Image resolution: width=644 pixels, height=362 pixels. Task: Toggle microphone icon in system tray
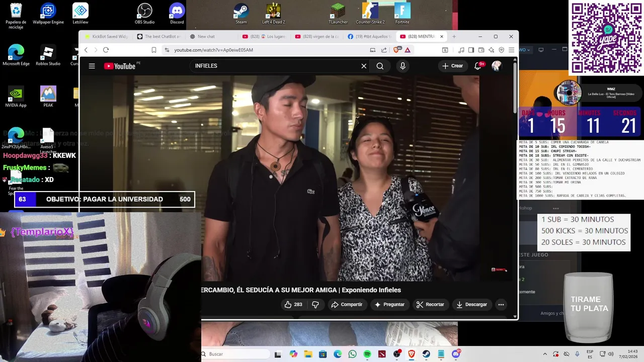coord(577,354)
